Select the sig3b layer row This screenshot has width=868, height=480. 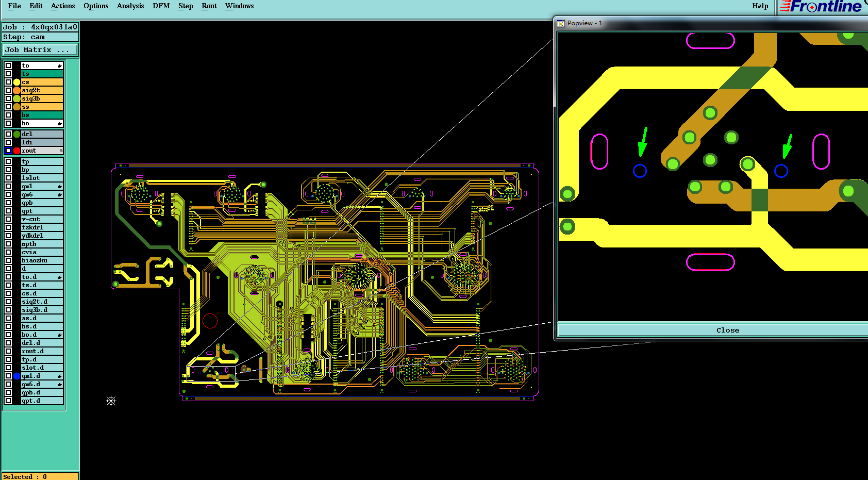point(42,98)
